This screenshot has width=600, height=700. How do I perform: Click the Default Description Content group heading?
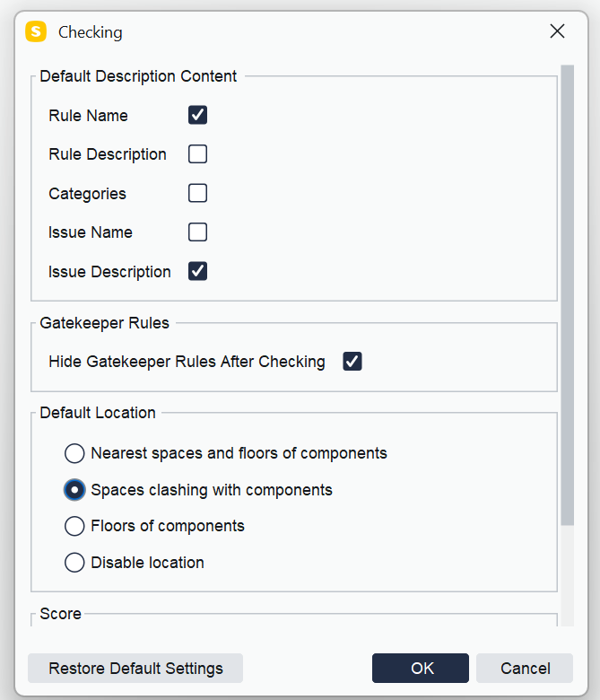click(x=138, y=76)
